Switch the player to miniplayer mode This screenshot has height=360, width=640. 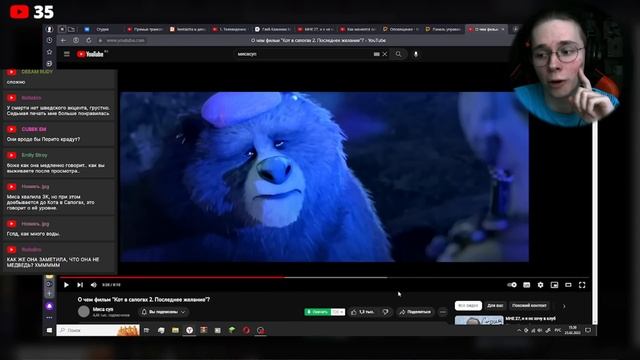tap(554, 285)
